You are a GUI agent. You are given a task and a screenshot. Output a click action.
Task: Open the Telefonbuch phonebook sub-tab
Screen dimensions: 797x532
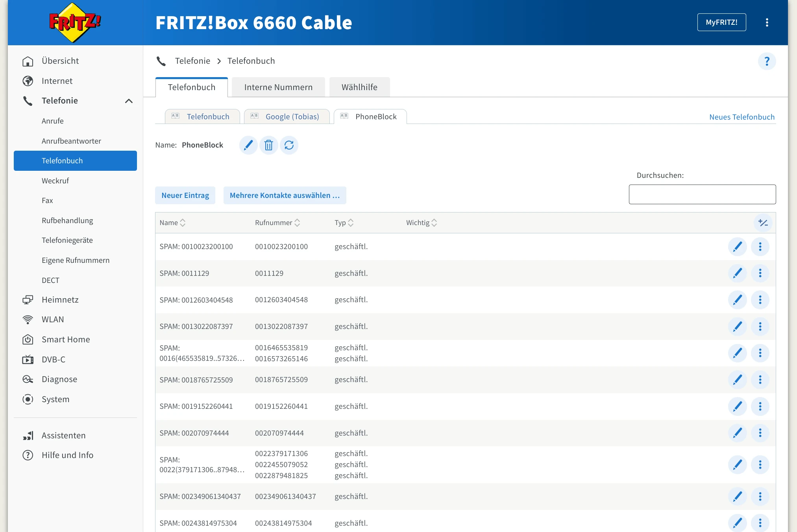tap(202, 116)
